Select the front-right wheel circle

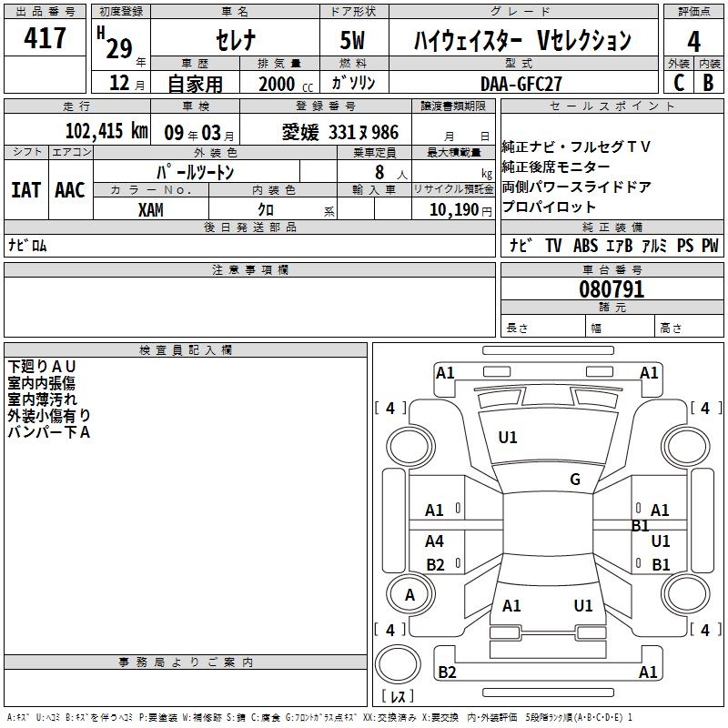coord(686,447)
